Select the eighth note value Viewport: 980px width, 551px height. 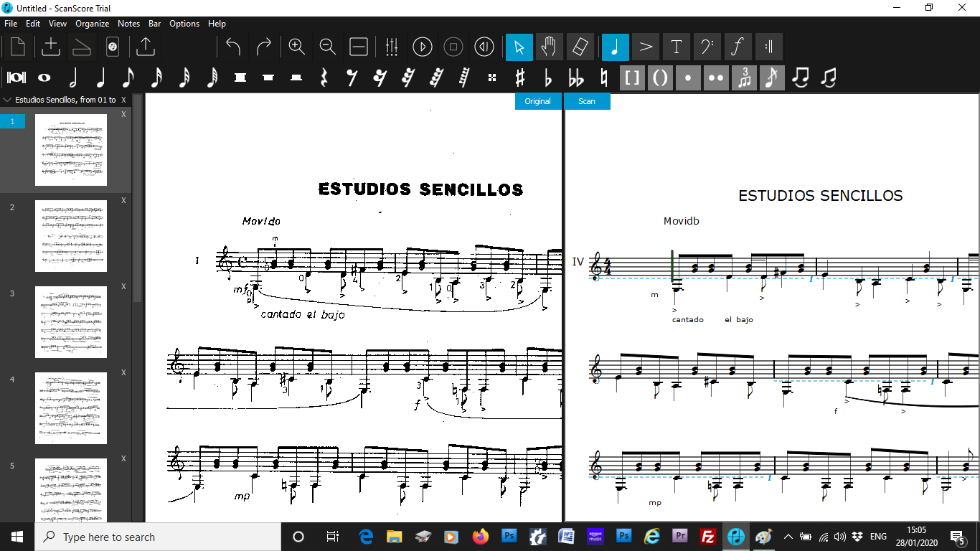(128, 77)
